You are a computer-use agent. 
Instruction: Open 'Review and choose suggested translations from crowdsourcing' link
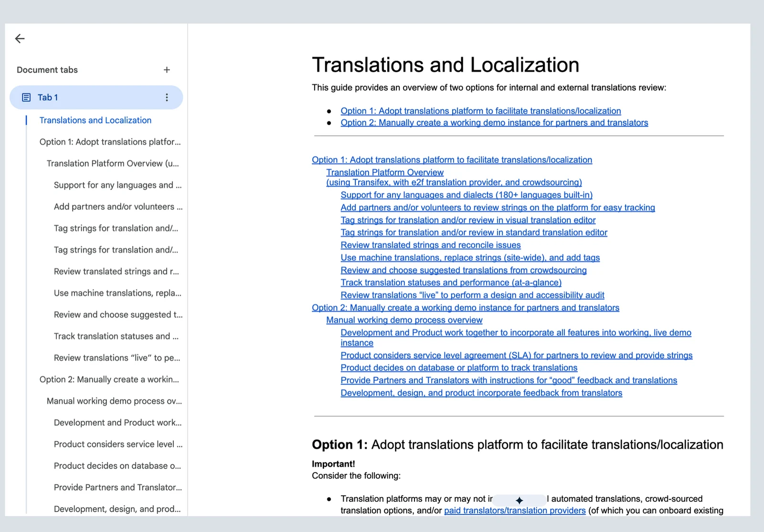coord(464,270)
